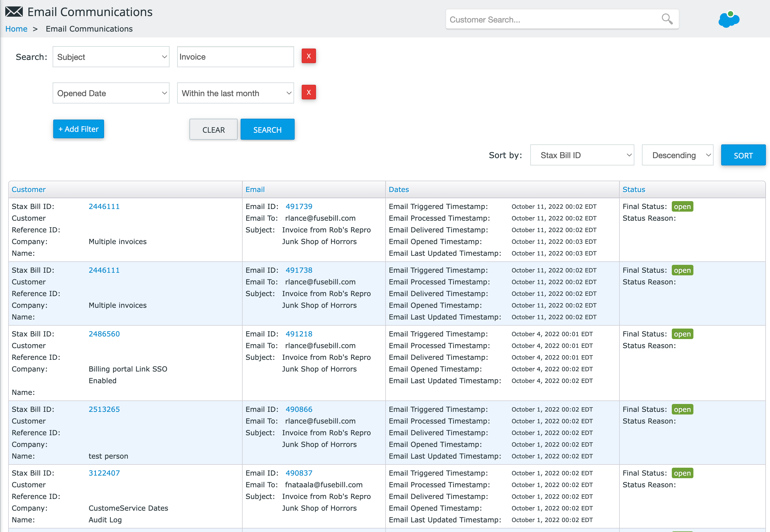Open Email ID 491739

299,207
